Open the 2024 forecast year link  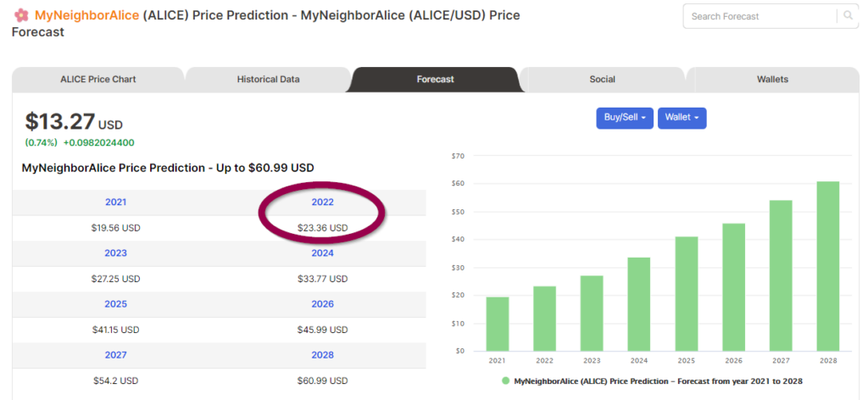323,253
